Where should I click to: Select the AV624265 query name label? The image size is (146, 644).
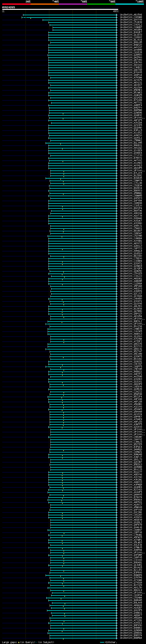click(x=8, y=7)
